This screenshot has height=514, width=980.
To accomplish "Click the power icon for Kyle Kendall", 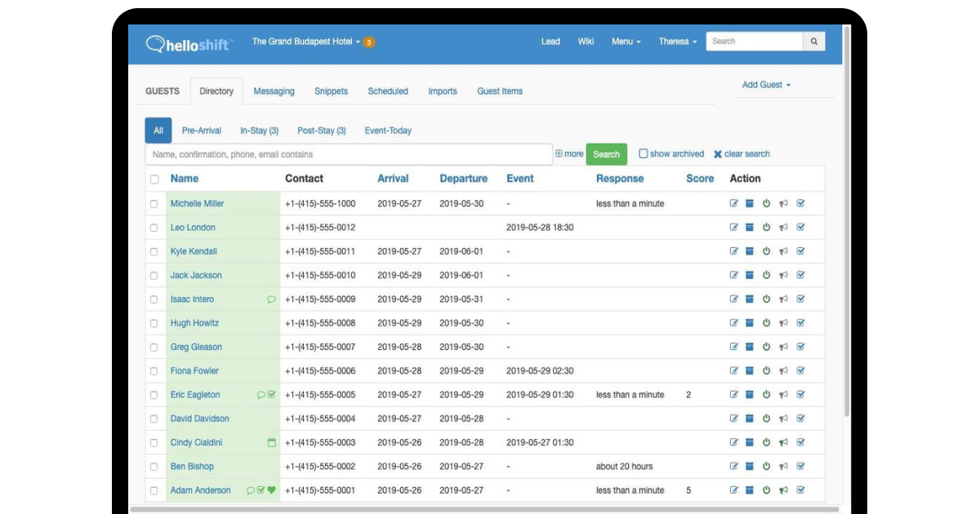I will pos(766,251).
